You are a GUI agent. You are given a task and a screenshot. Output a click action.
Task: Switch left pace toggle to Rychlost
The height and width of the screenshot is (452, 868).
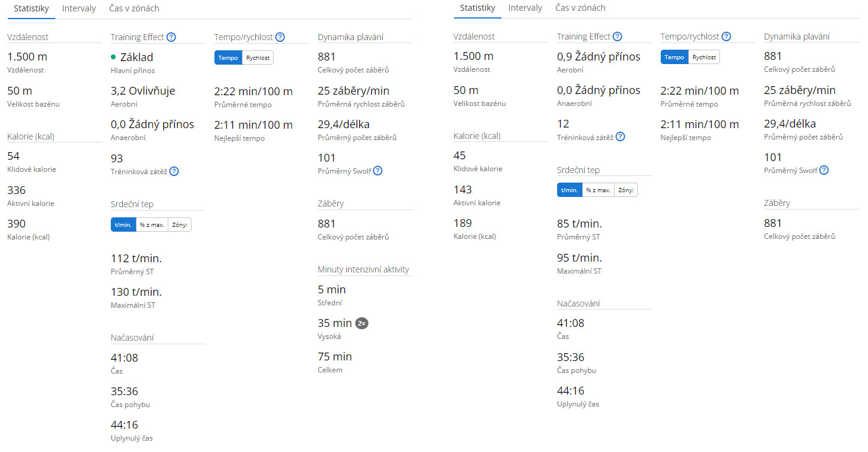pos(258,57)
